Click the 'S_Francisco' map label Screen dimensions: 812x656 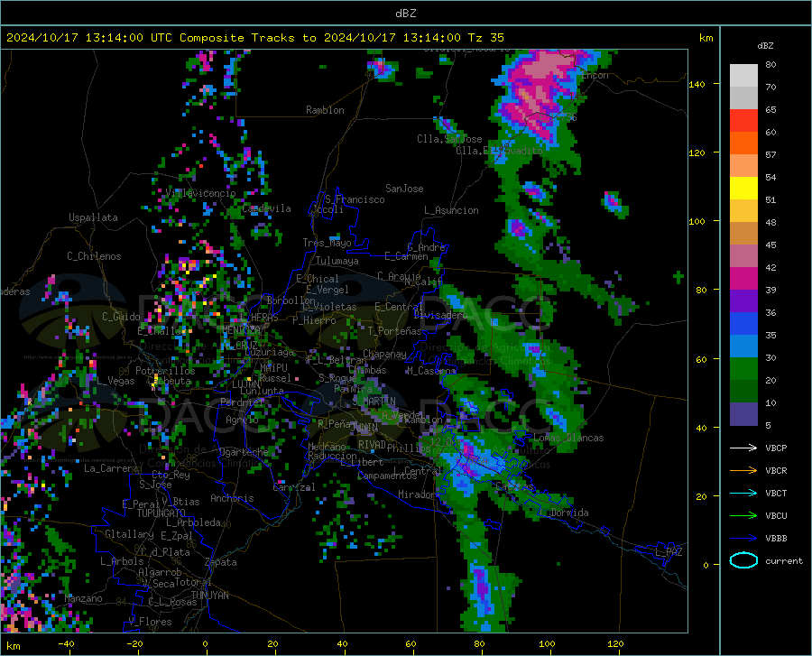(355, 199)
